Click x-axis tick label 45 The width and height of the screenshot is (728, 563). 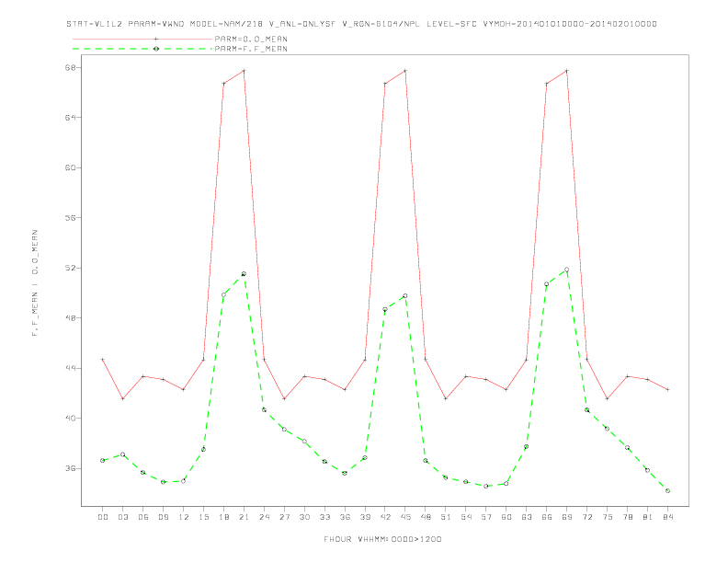tap(405, 517)
